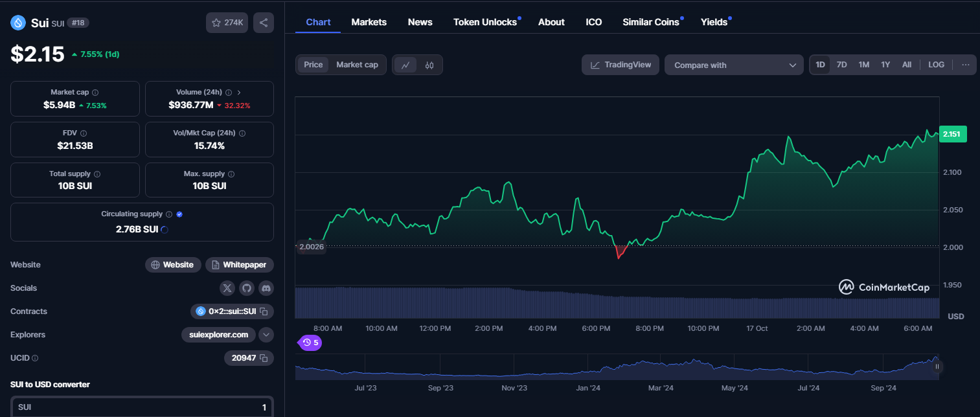
Task: Open the Similar Coins tab
Action: (651, 22)
